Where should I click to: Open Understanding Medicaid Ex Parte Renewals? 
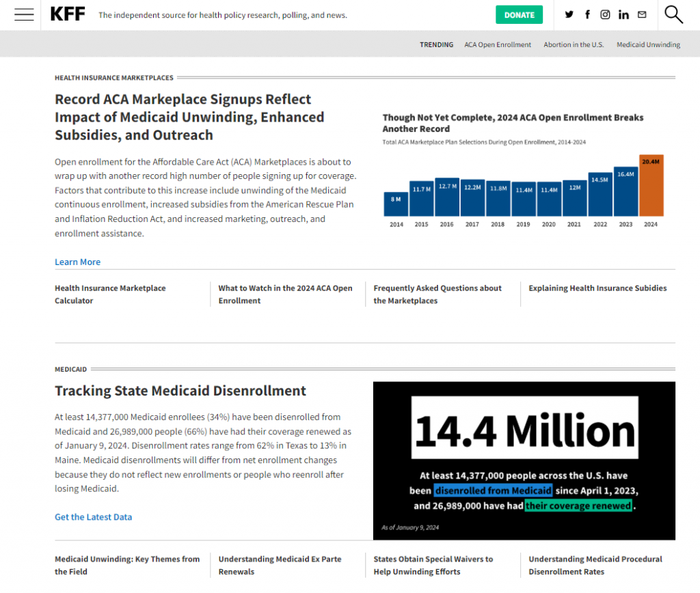click(x=280, y=566)
